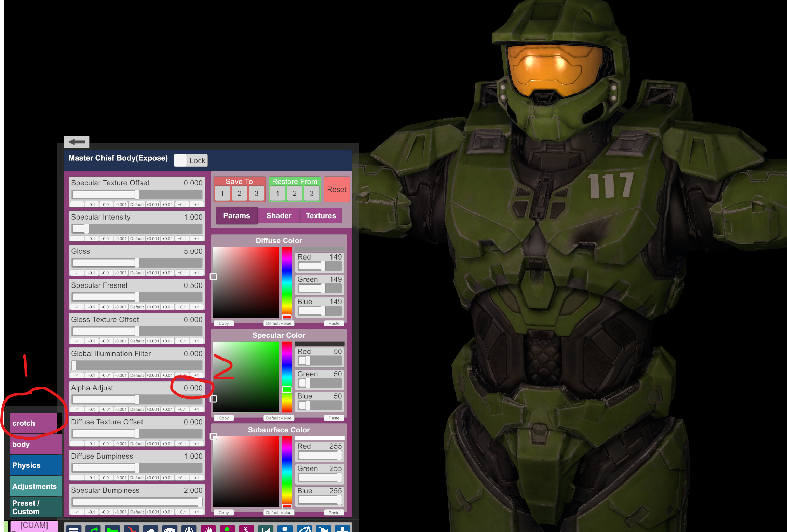Click -0.1 under Specular Fresnel
This screenshot has width=787, height=532.
(92, 307)
